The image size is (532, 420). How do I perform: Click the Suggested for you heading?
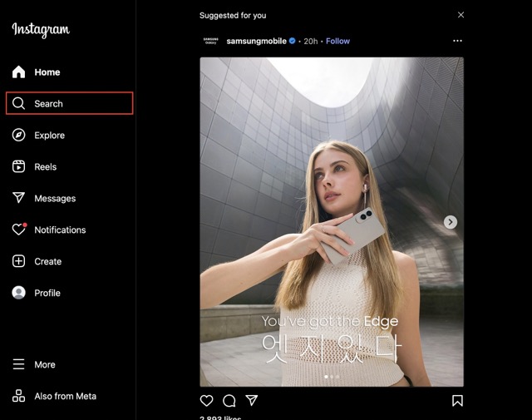(x=233, y=16)
